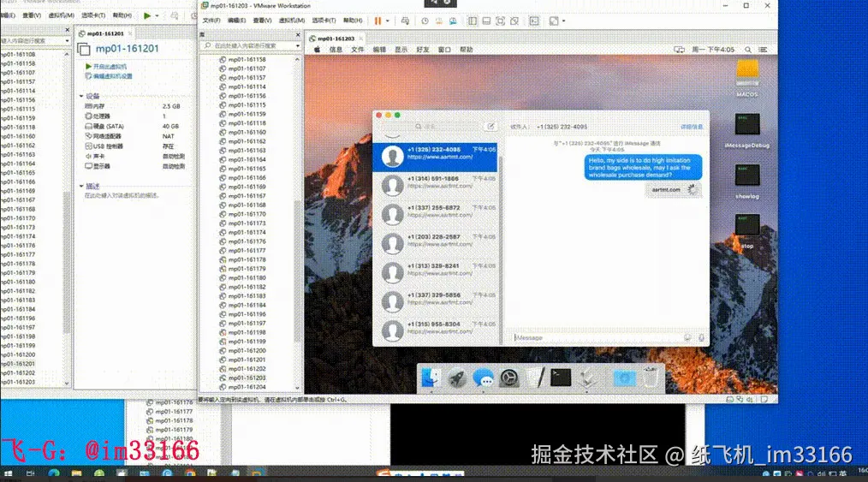Viewport: 868px width, 482px height.
Task: Click the compose new message icon in Messages
Action: 490,127
